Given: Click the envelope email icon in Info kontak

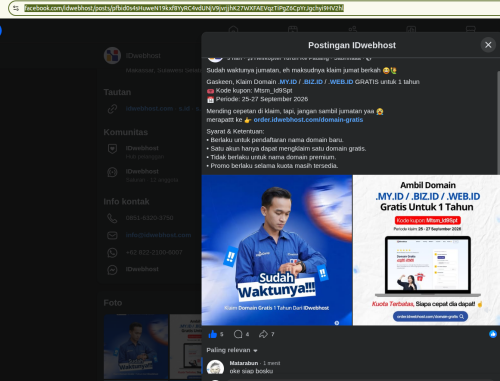Looking at the screenshot, I should click(x=112, y=235).
